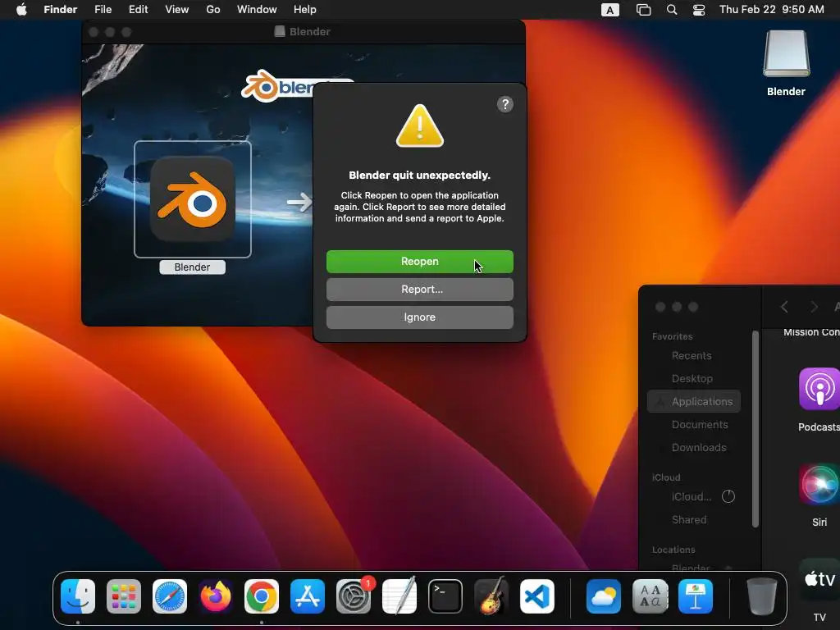Open Weather app from the Dock

(x=604, y=596)
